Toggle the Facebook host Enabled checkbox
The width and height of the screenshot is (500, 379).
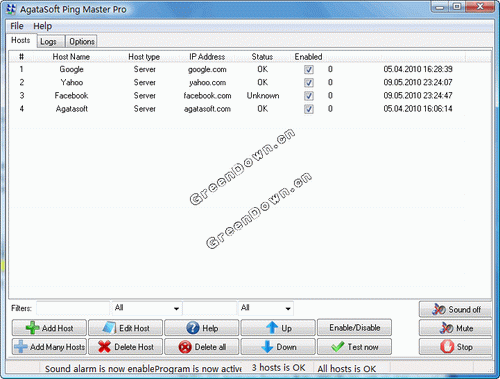point(309,96)
